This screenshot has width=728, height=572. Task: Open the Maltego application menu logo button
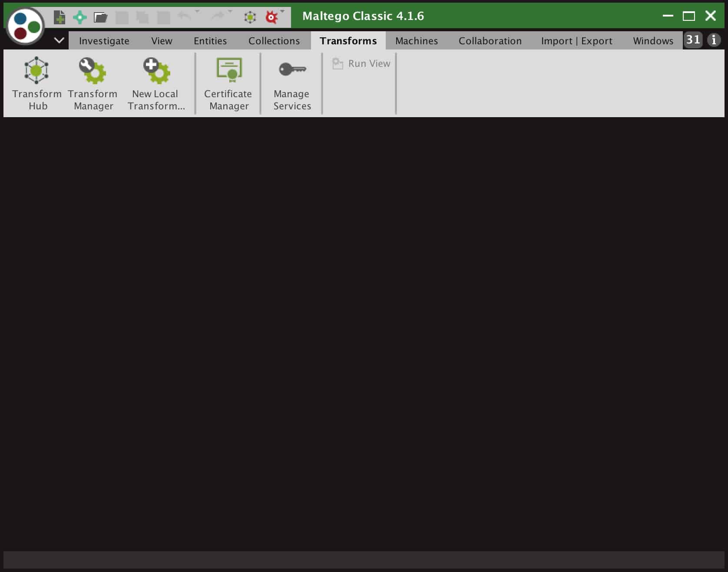tap(25, 26)
